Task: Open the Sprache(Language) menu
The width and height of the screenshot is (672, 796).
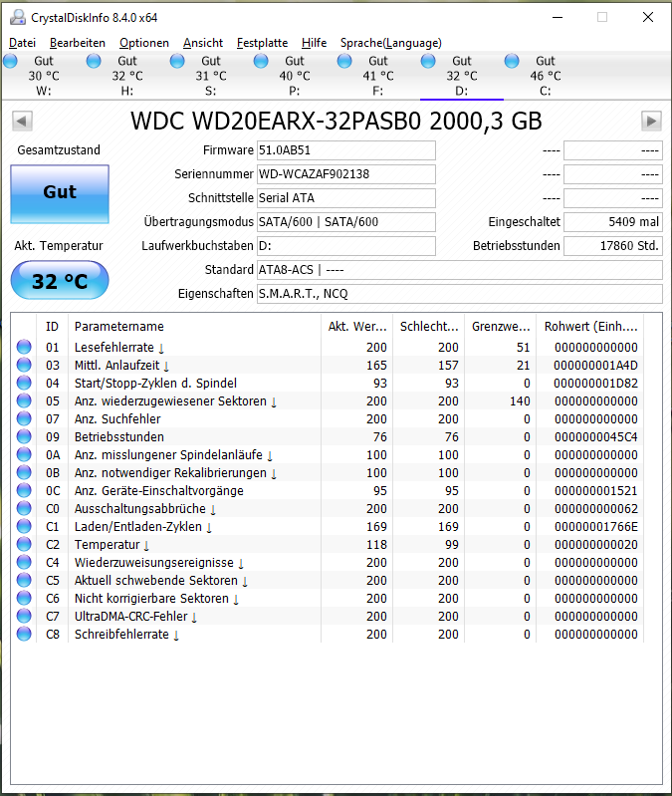Action: (391, 43)
